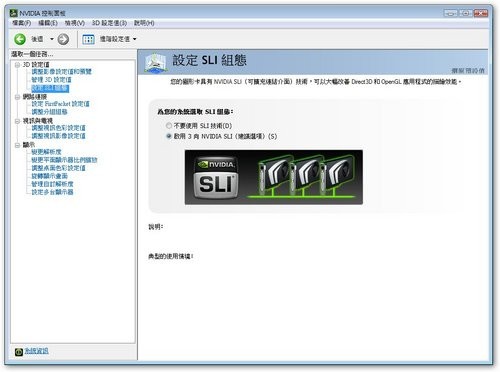500x372 pixels.
Task: Open 調整分組組態 in the tree
Action: (49, 112)
